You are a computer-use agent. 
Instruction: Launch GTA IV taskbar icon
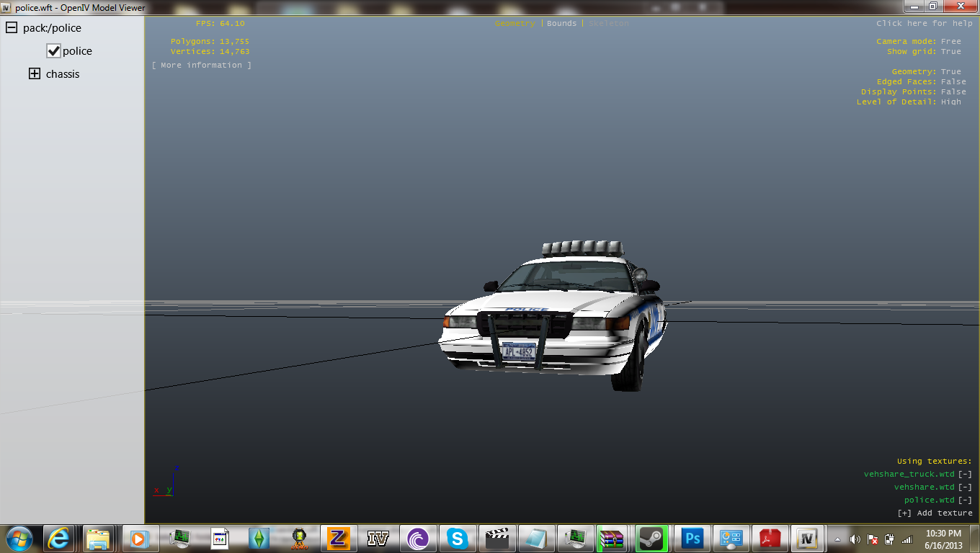coord(378,538)
